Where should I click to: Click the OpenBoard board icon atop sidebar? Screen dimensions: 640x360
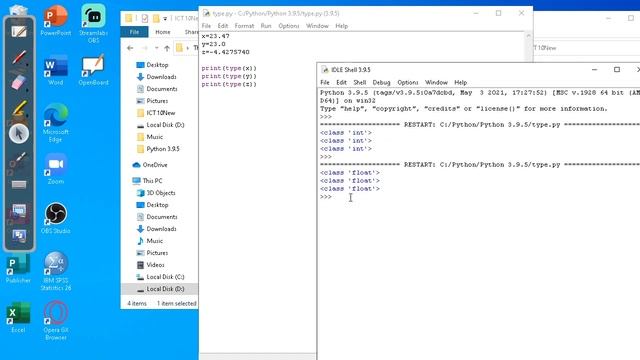19,31
